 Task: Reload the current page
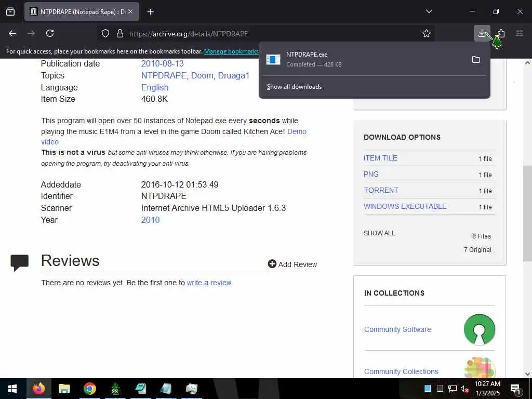(x=50, y=33)
